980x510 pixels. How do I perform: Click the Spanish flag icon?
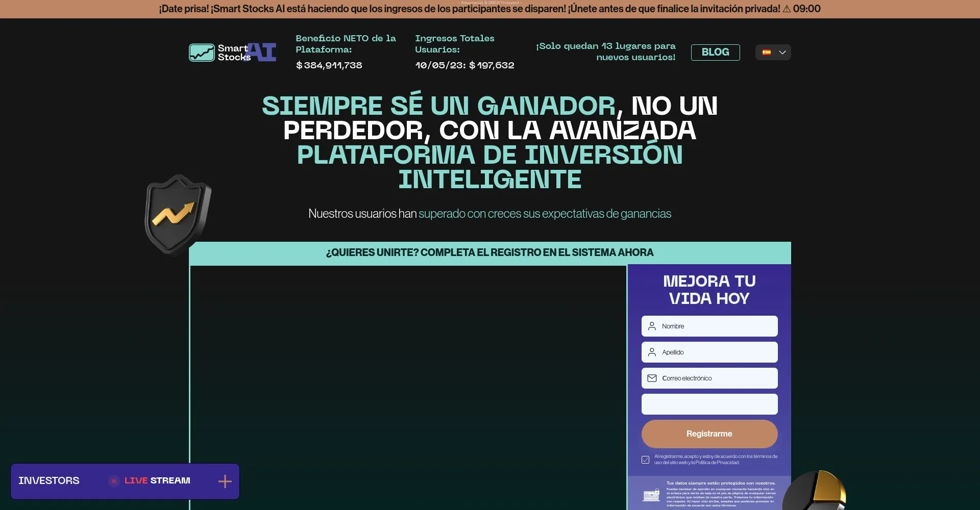(x=766, y=52)
